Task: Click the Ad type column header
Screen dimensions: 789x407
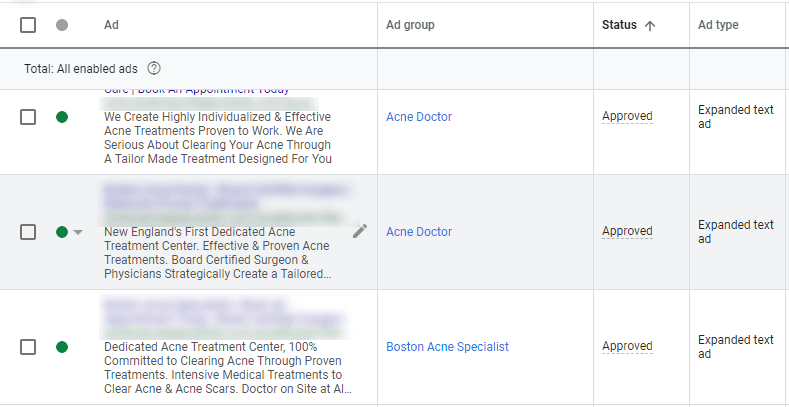Action: (x=718, y=25)
